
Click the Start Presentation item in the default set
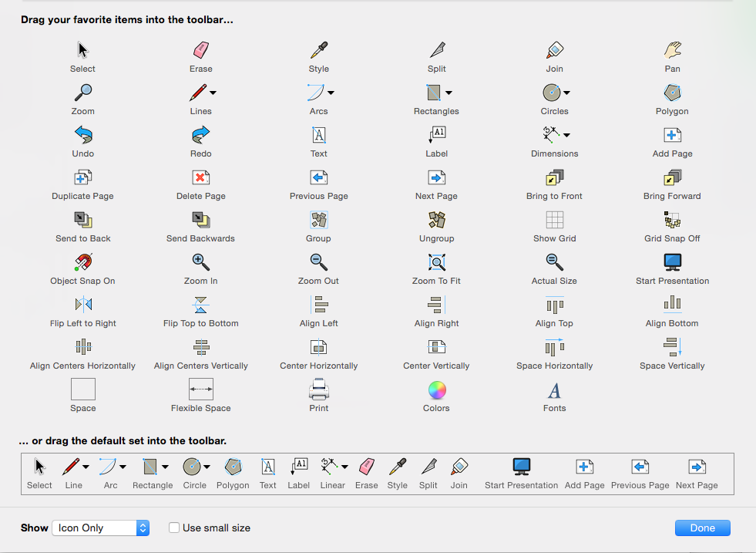(x=522, y=467)
